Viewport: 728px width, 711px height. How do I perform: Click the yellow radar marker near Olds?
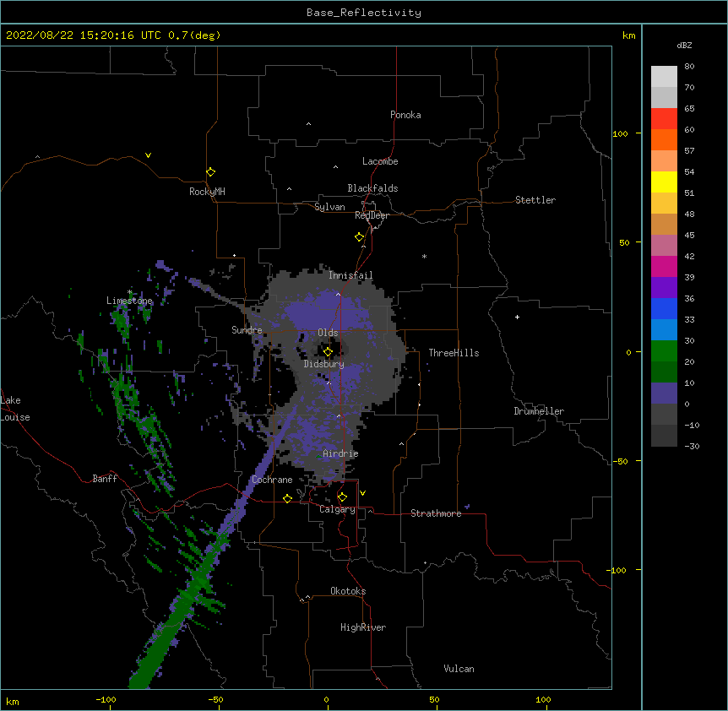pyautogui.click(x=328, y=351)
